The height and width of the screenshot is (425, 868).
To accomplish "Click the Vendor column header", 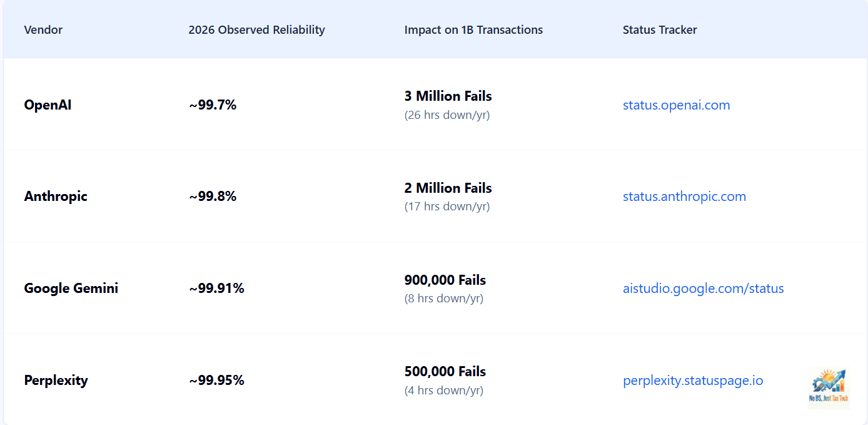I will click(43, 30).
